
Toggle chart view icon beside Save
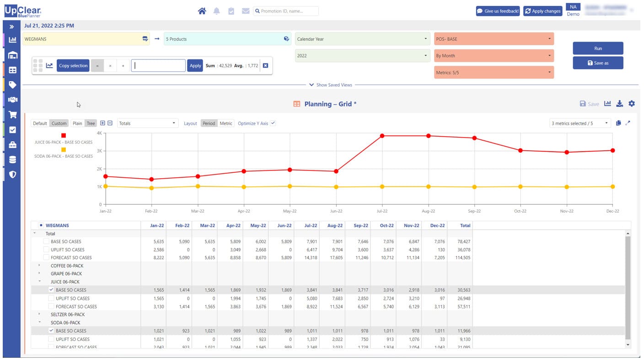[x=607, y=104]
